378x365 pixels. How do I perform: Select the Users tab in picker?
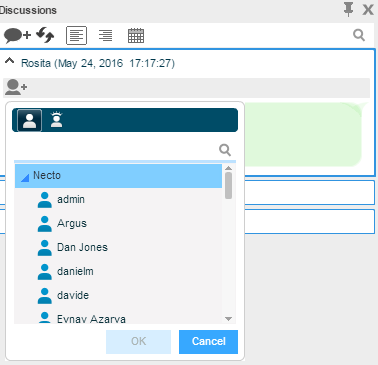coord(29,120)
